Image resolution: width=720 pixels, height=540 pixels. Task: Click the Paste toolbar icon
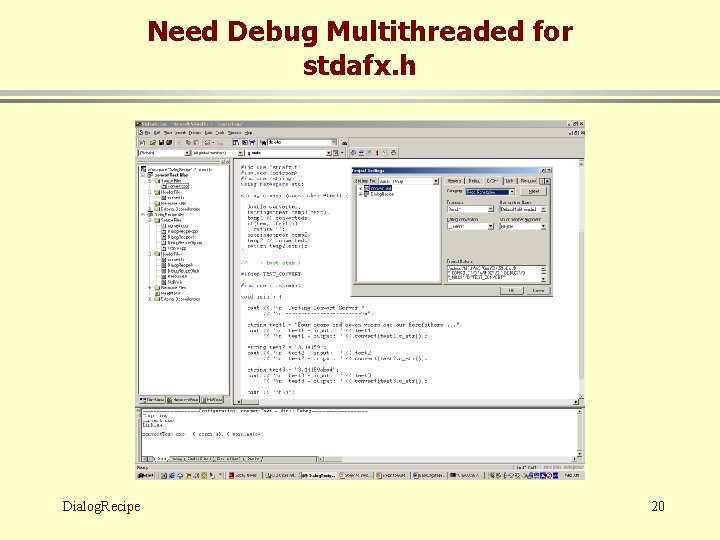point(196,142)
